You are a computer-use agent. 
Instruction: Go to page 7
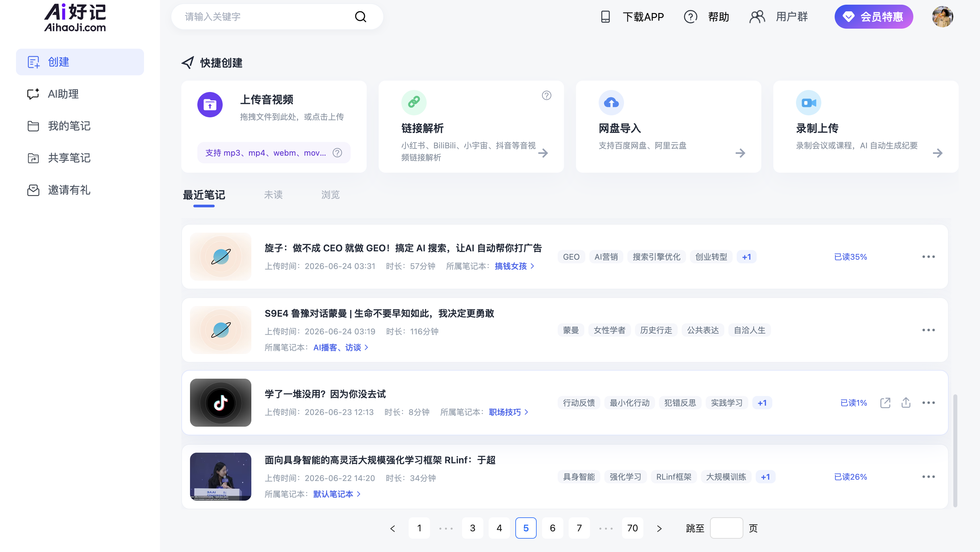579,528
